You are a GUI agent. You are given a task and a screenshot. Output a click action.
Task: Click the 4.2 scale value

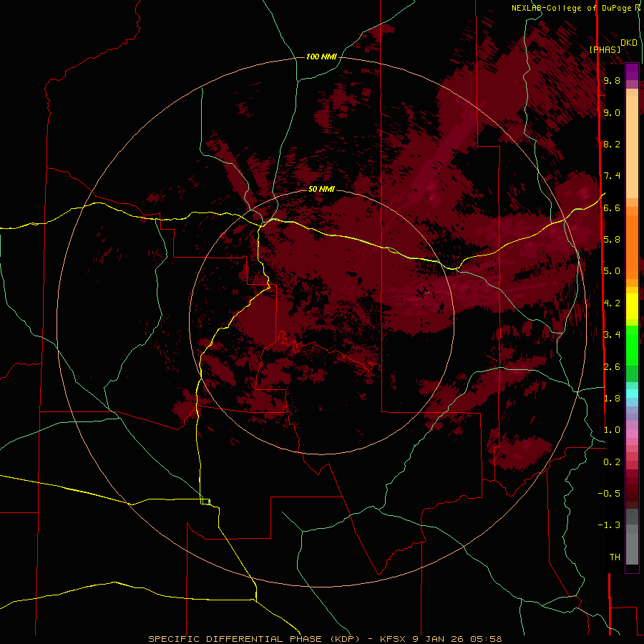pos(612,303)
